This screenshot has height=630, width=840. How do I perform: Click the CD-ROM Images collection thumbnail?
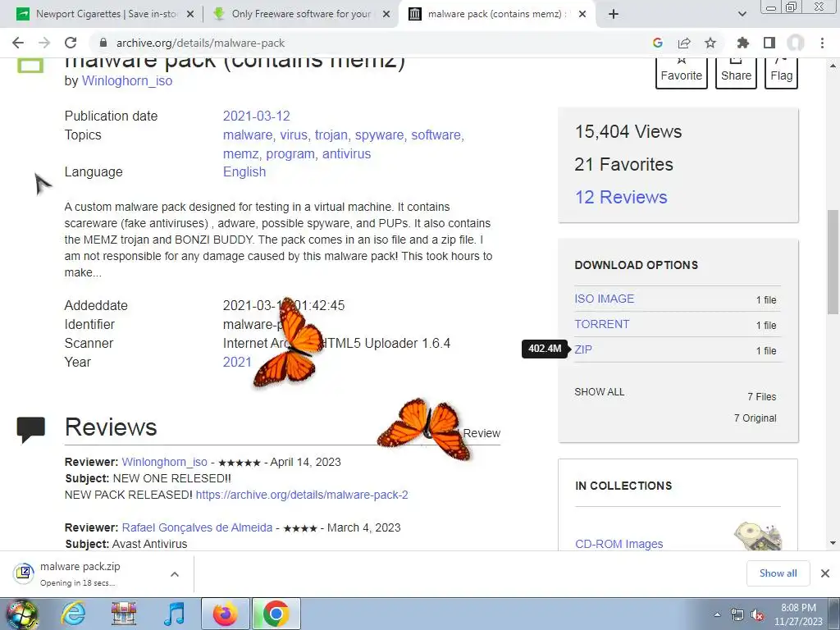758,536
